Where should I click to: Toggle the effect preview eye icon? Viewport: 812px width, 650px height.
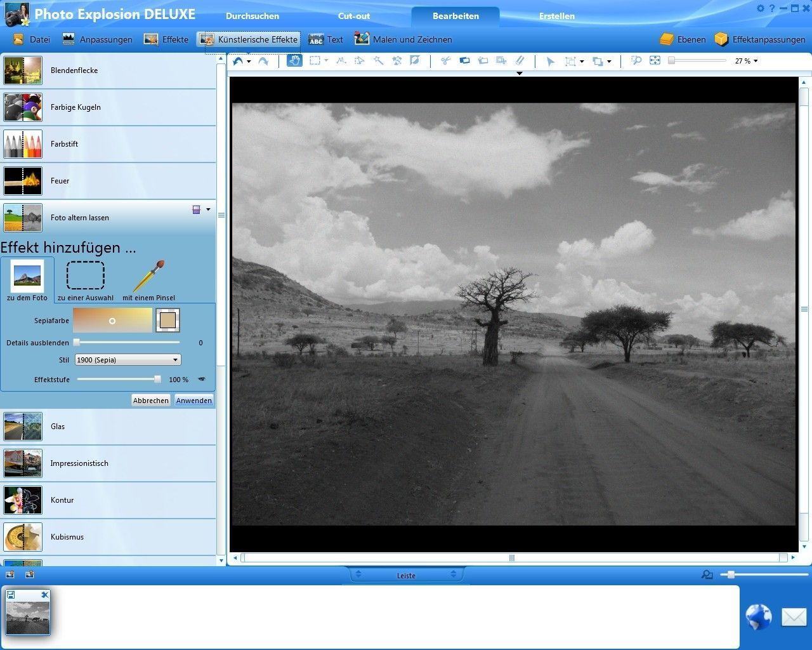pos(202,379)
